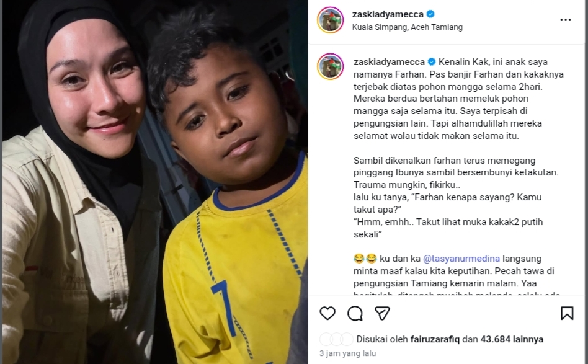Click liker avatars next to Disukai oleh

pyautogui.click(x=336, y=339)
